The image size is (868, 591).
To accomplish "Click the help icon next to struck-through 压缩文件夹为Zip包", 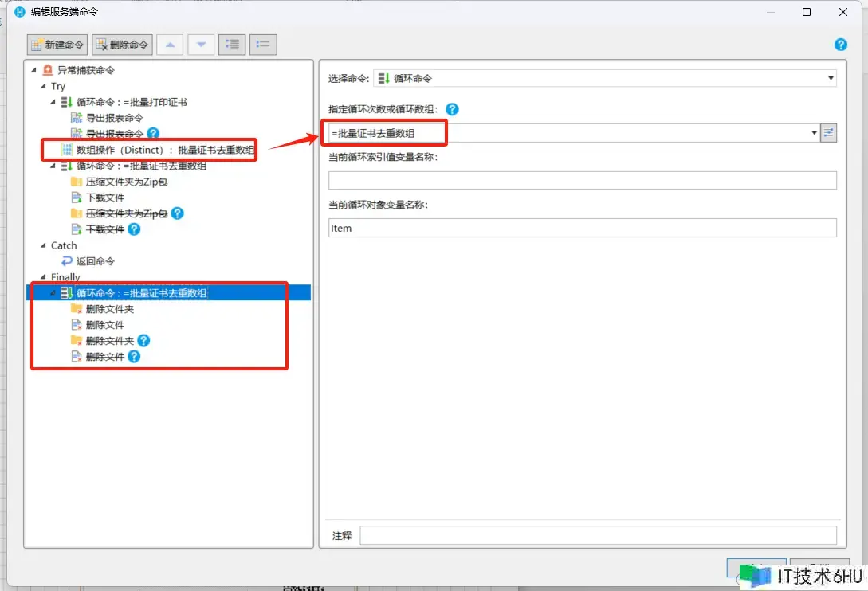I will pos(178,213).
